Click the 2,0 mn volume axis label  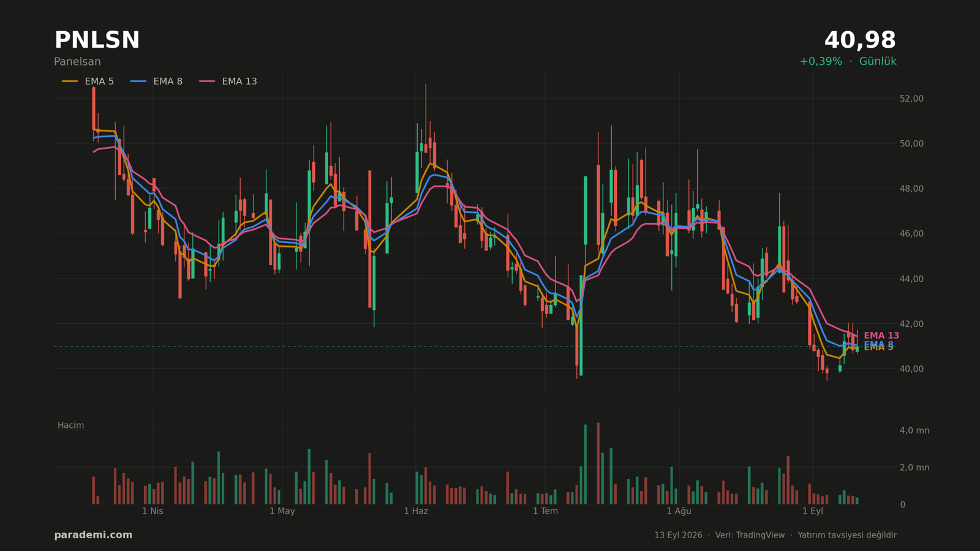coord(914,468)
